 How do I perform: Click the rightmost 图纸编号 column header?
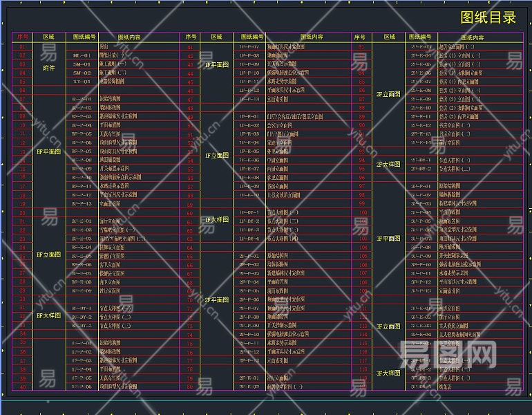click(x=420, y=37)
